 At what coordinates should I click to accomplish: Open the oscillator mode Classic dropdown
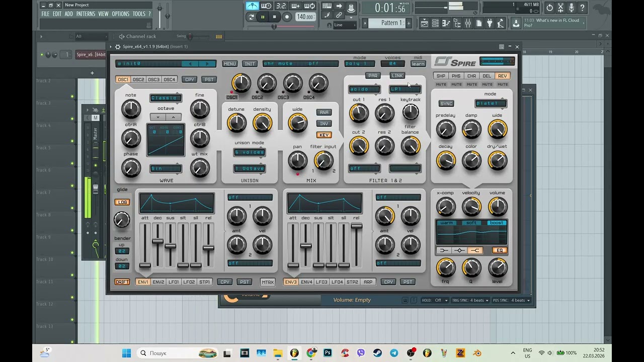166,98
